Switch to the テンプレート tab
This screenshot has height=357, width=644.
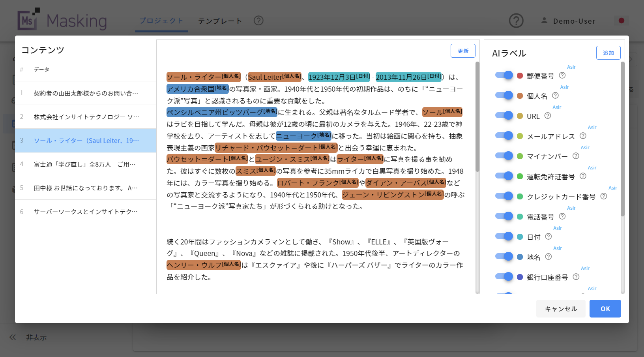pyautogui.click(x=220, y=21)
